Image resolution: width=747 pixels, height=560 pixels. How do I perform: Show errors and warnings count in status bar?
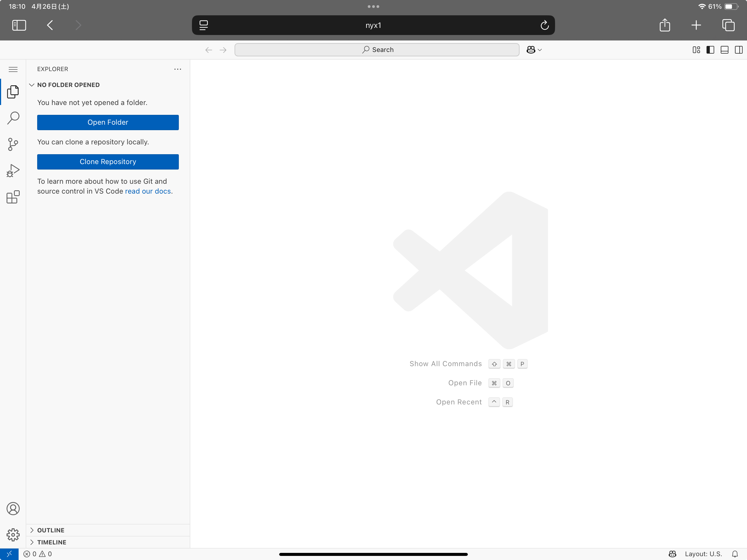(37, 554)
